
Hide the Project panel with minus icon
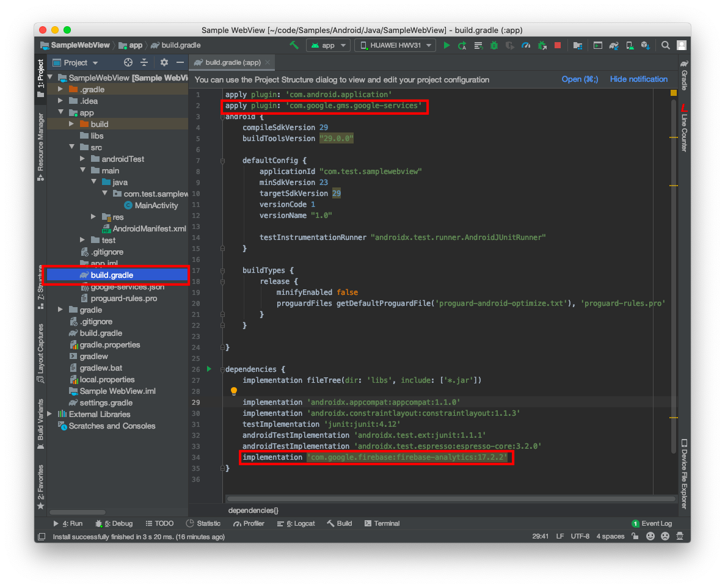180,62
